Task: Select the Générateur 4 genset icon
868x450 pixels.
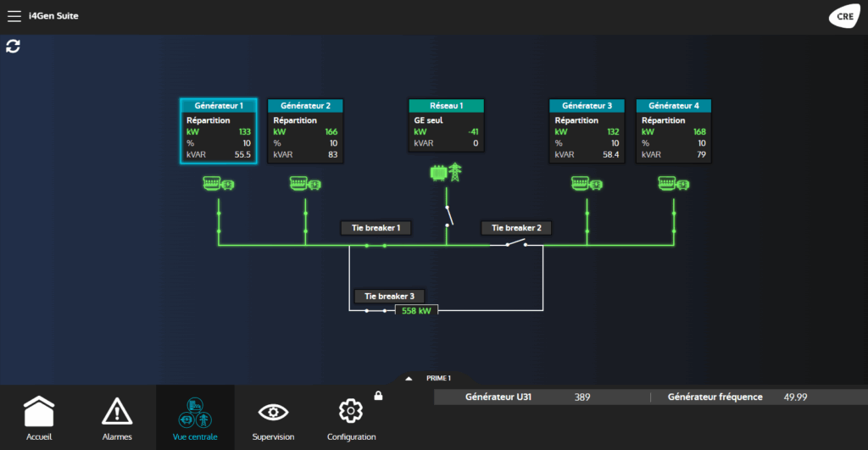Action: pos(674,183)
